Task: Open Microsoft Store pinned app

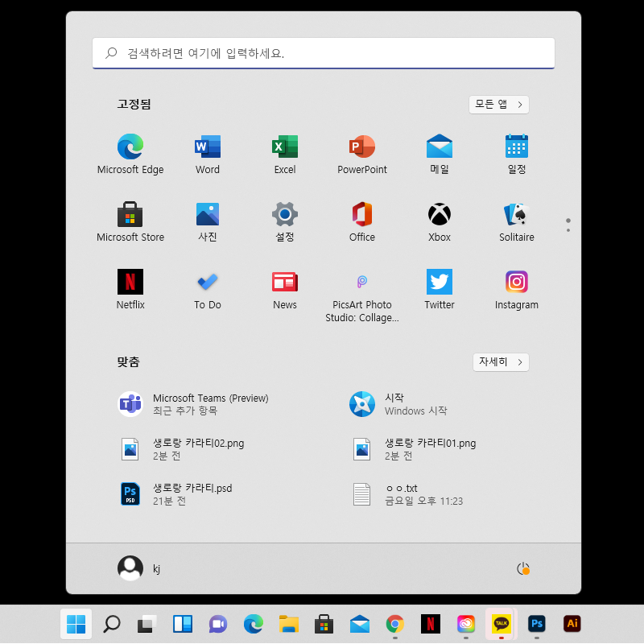Action: click(x=130, y=222)
